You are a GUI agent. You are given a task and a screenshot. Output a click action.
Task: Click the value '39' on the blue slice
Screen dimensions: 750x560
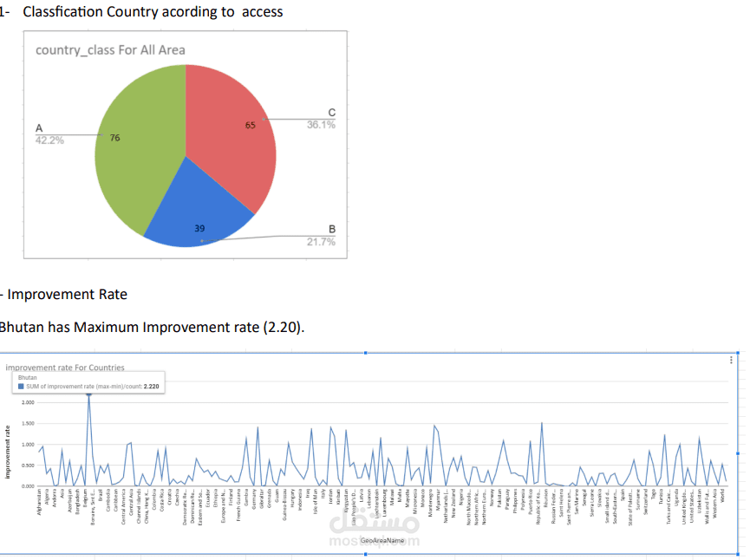[199, 229]
